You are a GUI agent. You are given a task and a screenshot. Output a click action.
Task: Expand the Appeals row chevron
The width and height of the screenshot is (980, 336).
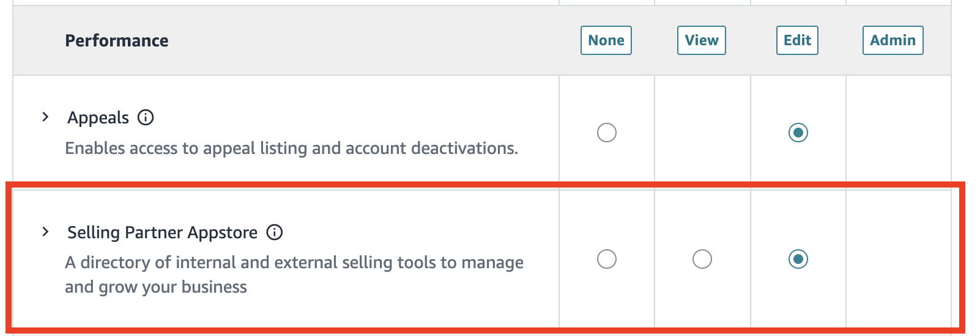[45, 117]
